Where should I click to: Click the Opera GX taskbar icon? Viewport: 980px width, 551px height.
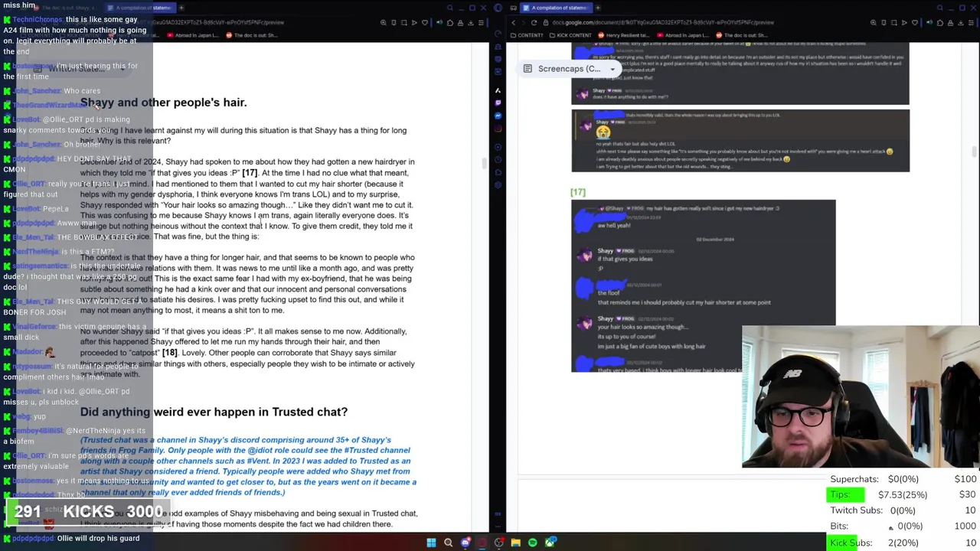point(482,543)
